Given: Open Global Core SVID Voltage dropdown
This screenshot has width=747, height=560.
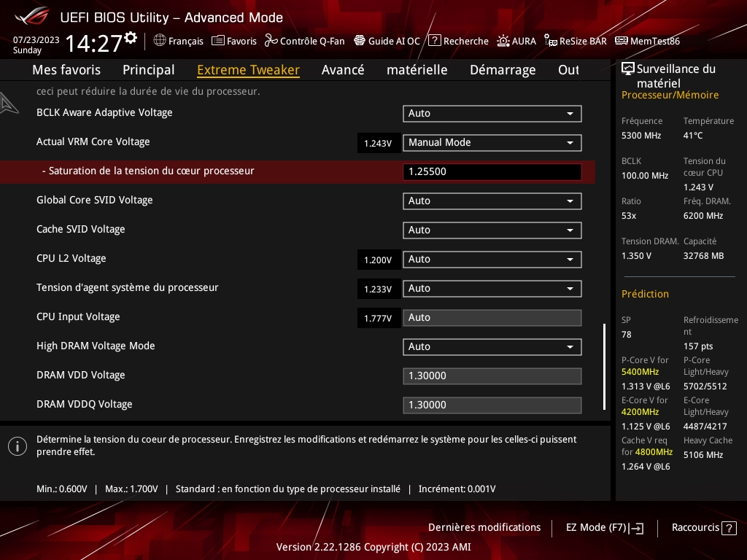Looking at the screenshot, I should coord(492,201).
